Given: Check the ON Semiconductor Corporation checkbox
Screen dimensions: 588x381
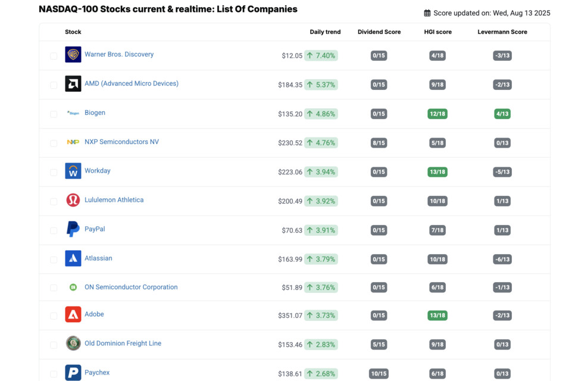Looking at the screenshot, I should pyautogui.click(x=54, y=288).
